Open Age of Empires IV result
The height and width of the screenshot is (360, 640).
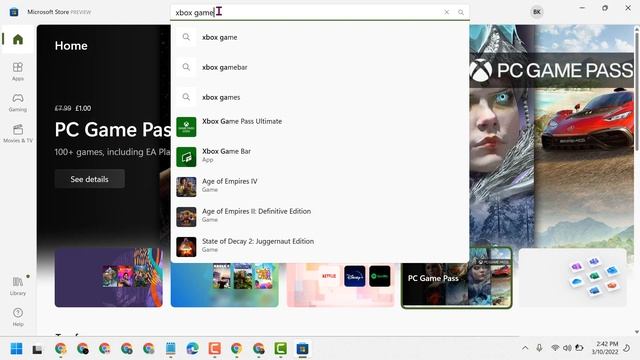(320, 187)
